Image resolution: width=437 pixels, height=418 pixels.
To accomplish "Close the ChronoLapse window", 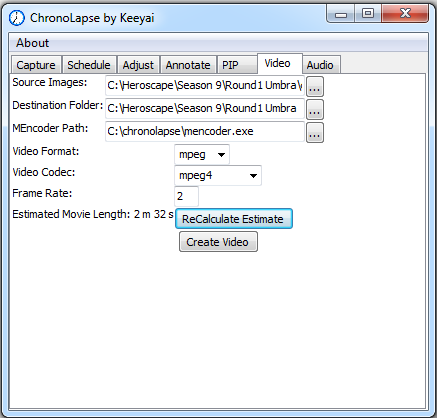I will point(405,14).
